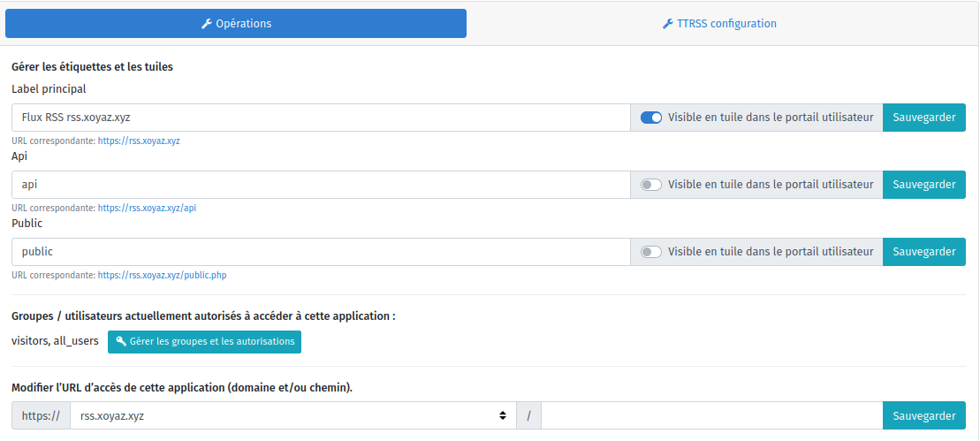Image resolution: width=980 pixels, height=441 pixels.
Task: Enable tile visibility toggle for Api
Action: 651,185
